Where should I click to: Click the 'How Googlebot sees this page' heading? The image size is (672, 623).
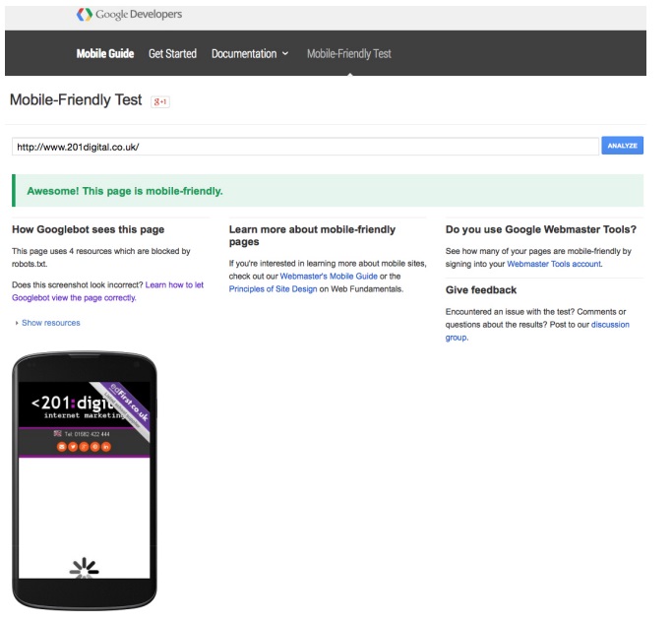tap(89, 229)
